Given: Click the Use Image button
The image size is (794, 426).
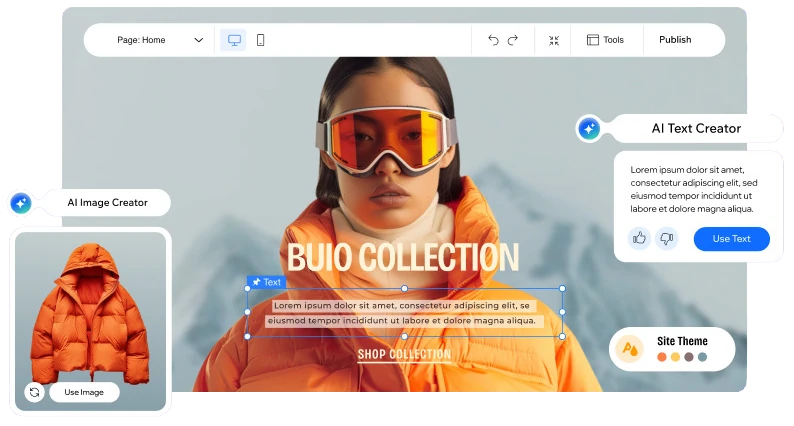Looking at the screenshot, I should 84,392.
